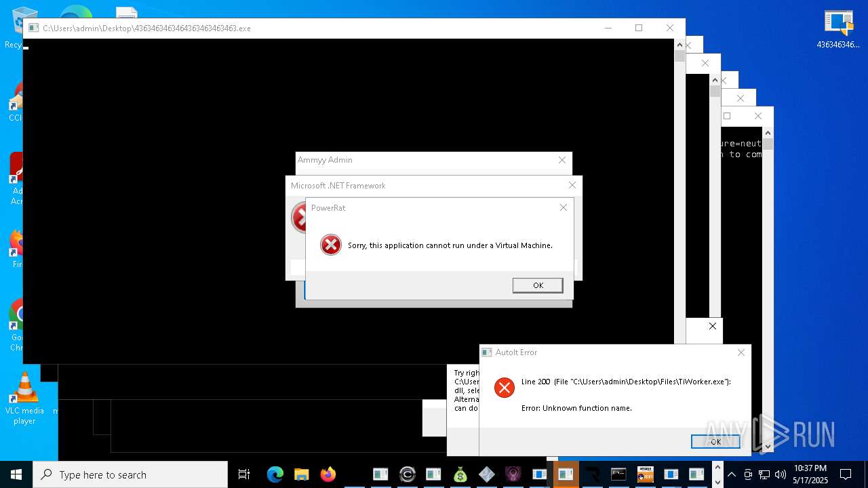Click the taskbar overflow scroll-down arrow
868x488 pixels.
pyautogui.click(x=717, y=481)
